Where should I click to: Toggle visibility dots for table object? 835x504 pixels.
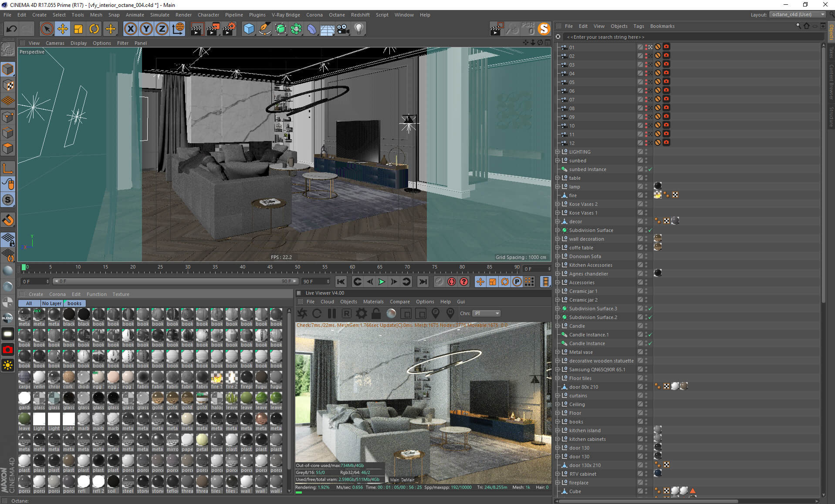646,178
